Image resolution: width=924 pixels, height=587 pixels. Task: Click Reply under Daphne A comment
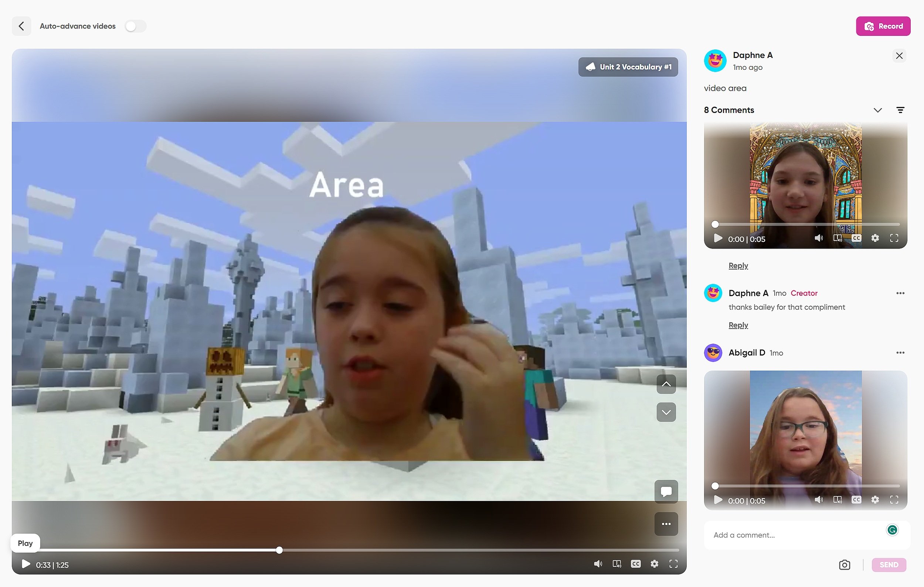pos(739,325)
